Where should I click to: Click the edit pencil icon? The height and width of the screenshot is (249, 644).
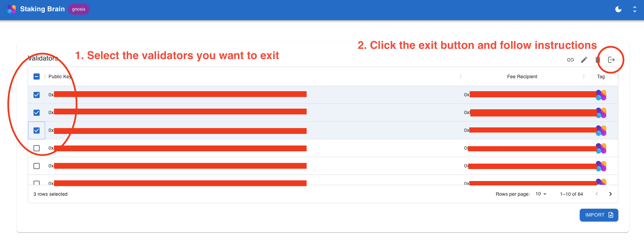[x=584, y=60]
